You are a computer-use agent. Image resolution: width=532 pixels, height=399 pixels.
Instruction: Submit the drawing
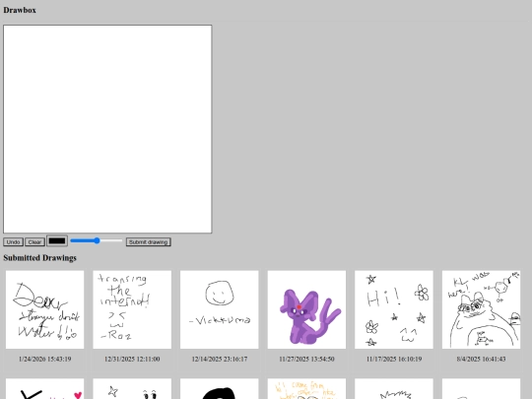click(x=148, y=242)
